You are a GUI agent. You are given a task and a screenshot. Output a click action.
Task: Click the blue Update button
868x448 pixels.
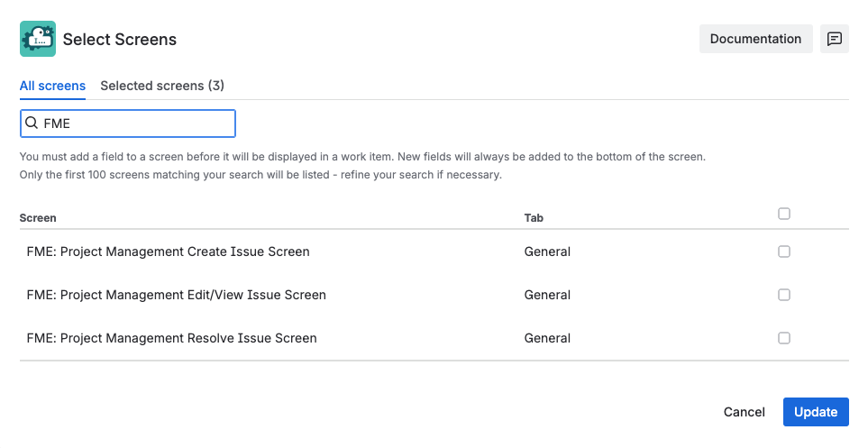click(816, 412)
